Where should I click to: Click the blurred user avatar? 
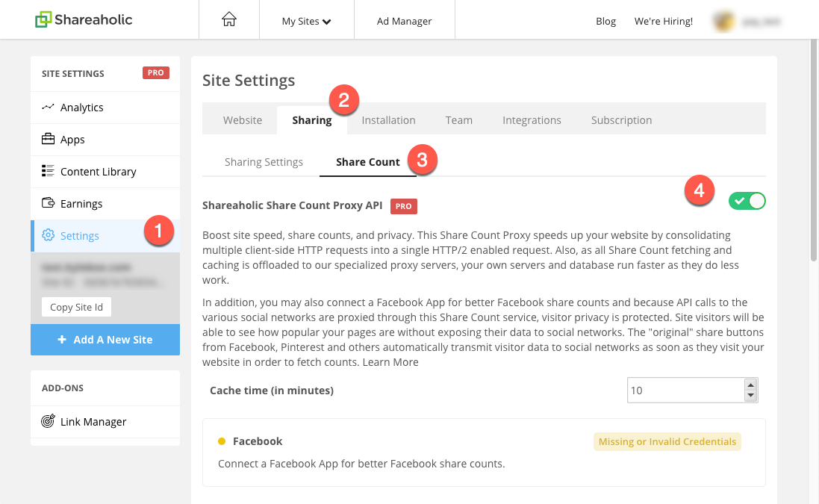(724, 22)
